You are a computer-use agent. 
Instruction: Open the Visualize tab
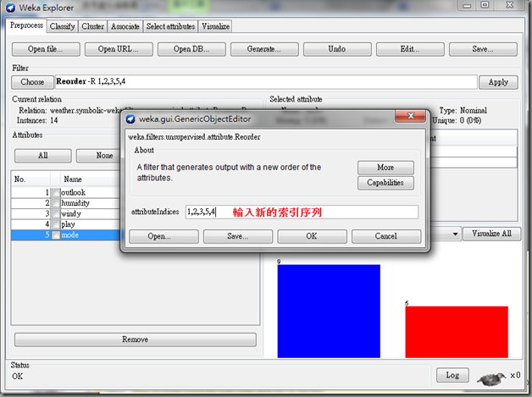point(216,26)
